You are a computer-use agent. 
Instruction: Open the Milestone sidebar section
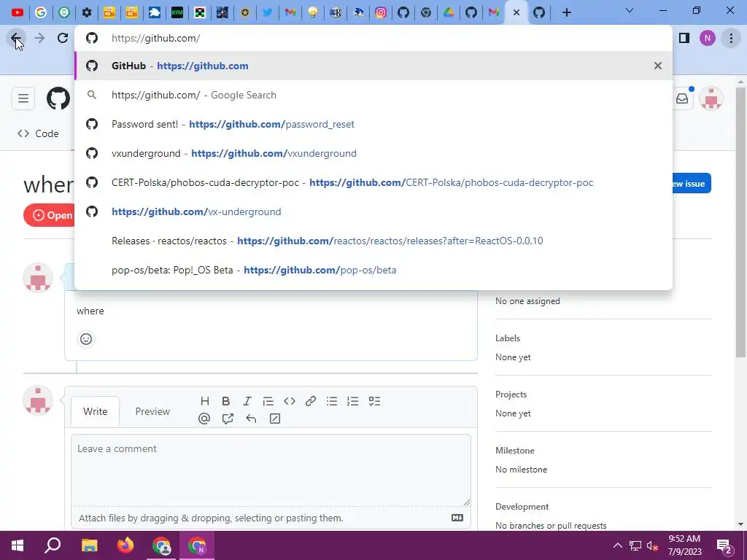515,451
